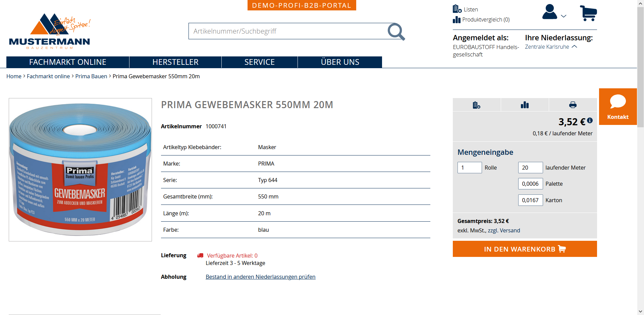Click the Gewebemasker product image
The width and height of the screenshot is (644, 315).
[x=80, y=170]
